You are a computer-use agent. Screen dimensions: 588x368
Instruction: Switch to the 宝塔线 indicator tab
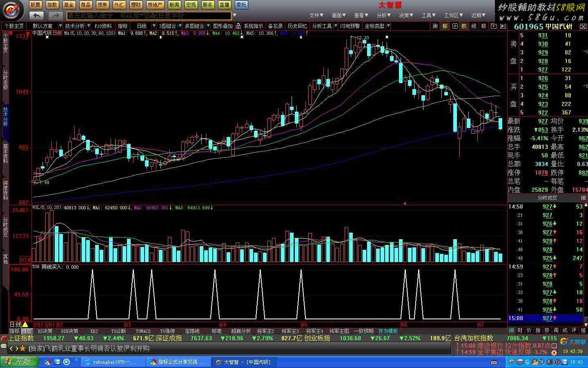(x=192, y=331)
